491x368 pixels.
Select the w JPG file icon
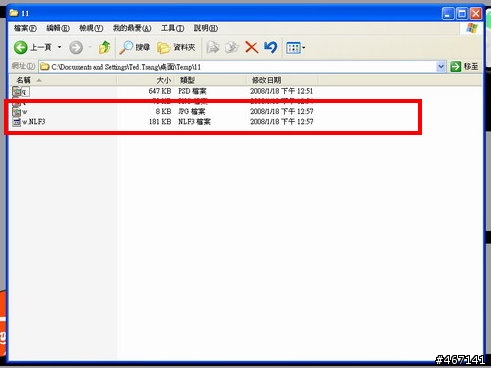pyautogui.click(x=16, y=112)
